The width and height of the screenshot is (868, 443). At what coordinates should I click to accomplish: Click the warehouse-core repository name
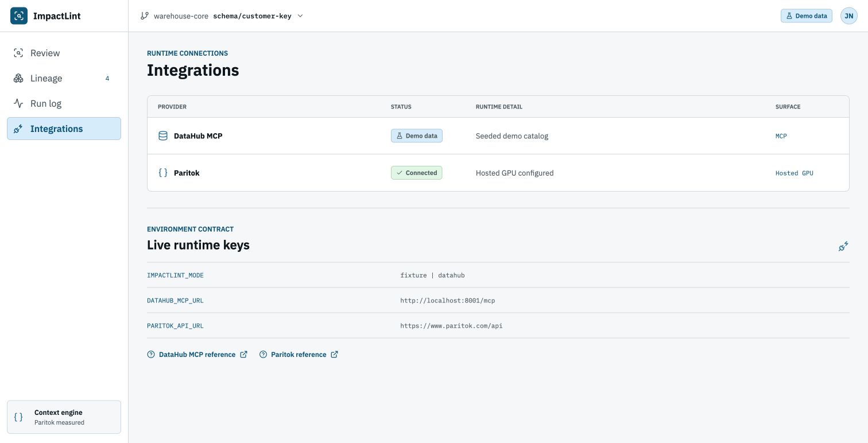pyautogui.click(x=181, y=16)
